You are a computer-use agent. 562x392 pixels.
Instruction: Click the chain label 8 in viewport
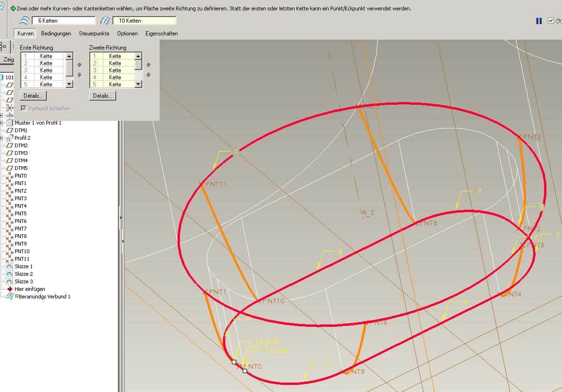click(x=340, y=252)
